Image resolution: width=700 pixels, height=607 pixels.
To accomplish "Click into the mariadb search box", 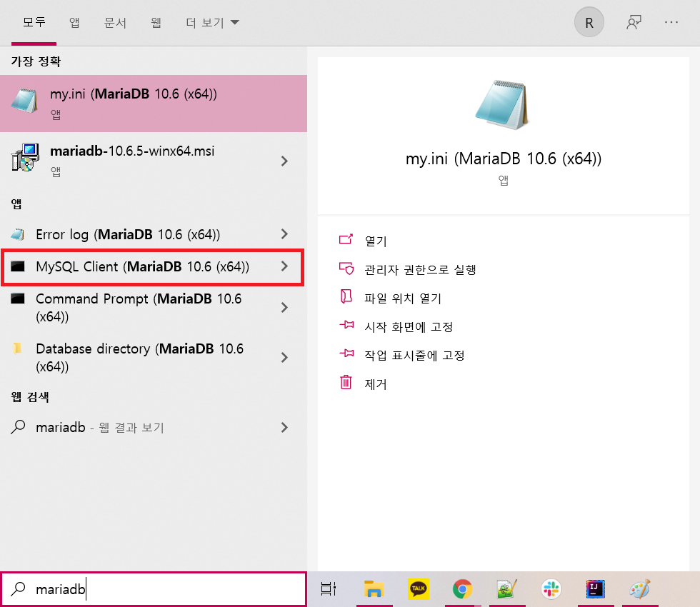I will point(154,589).
